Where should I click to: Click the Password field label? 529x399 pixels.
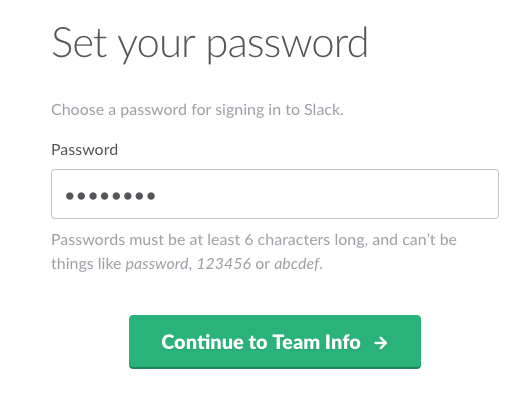coord(84,149)
